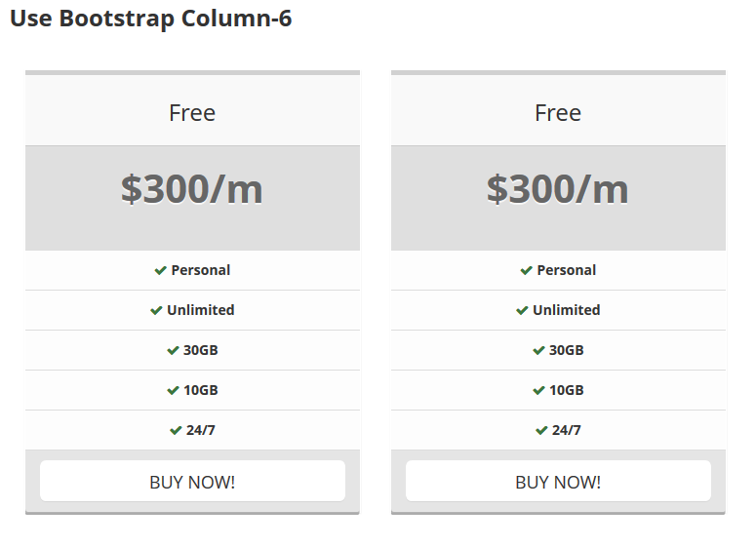This screenshot has width=756, height=549.
Task: Click the checkmark icon beside Personal in right card
Action: tap(527, 270)
